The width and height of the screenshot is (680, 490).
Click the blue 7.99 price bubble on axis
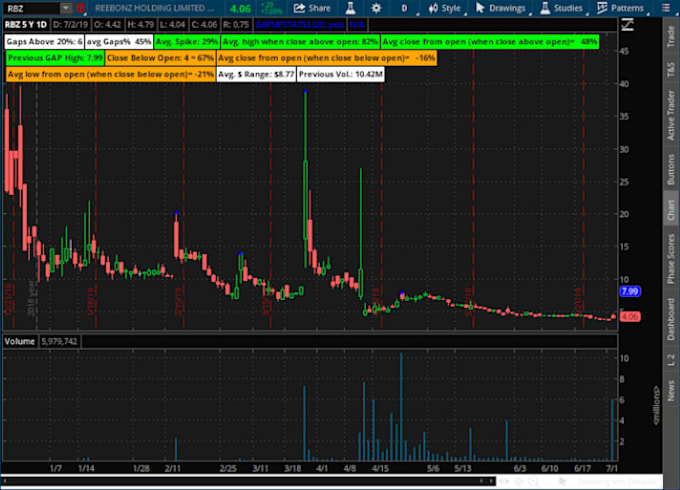click(x=630, y=291)
